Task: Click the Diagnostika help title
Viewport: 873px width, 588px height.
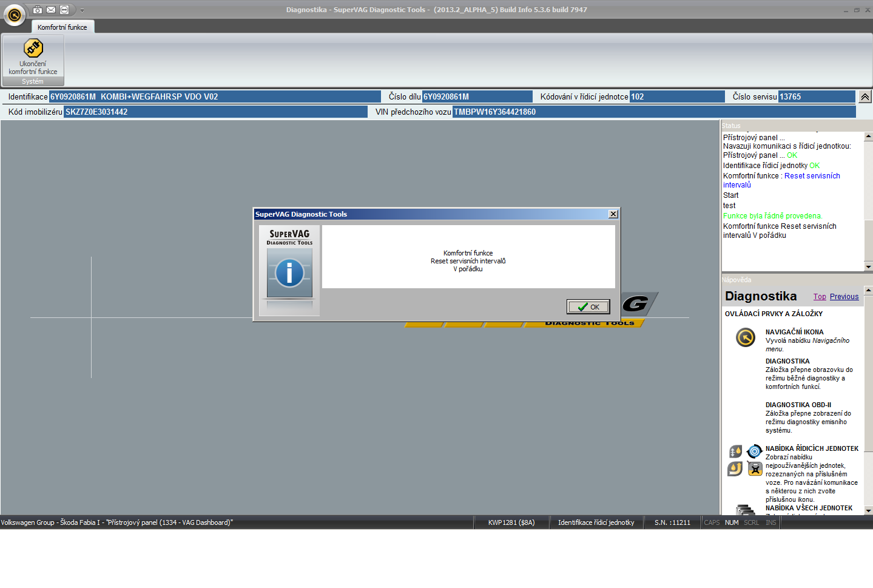Action: [761, 296]
